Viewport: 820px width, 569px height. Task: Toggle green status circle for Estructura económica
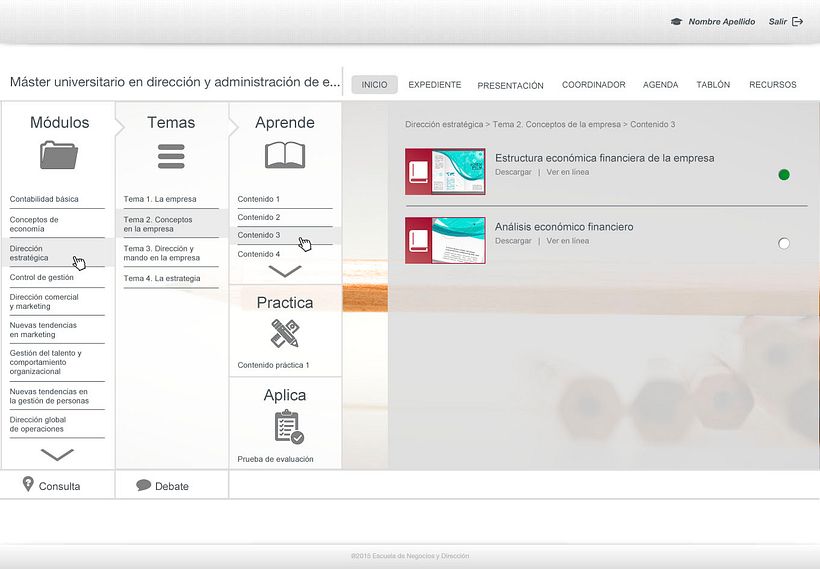pos(783,175)
